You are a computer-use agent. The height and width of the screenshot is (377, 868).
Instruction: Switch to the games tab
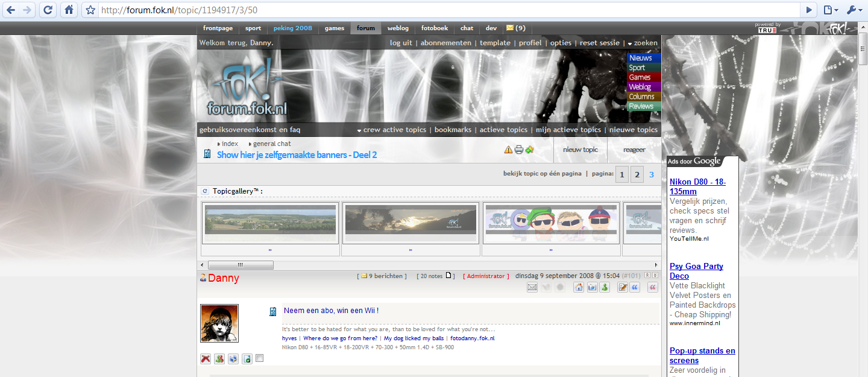[x=335, y=28]
